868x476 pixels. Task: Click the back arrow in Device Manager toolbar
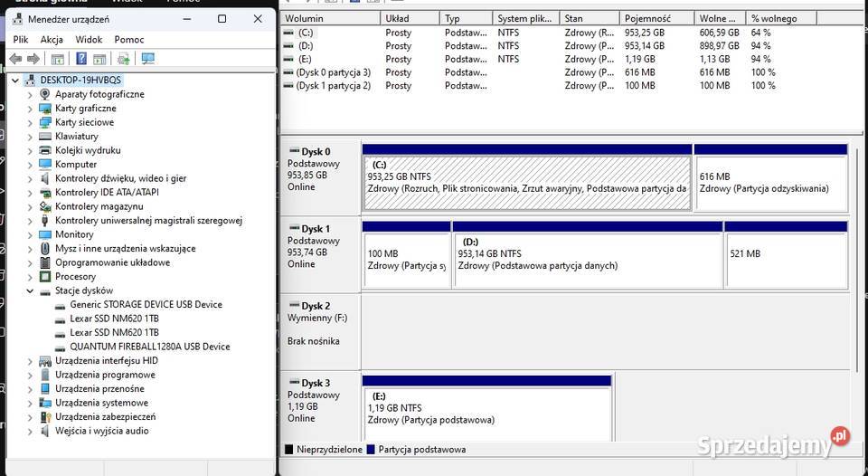click(x=15, y=59)
